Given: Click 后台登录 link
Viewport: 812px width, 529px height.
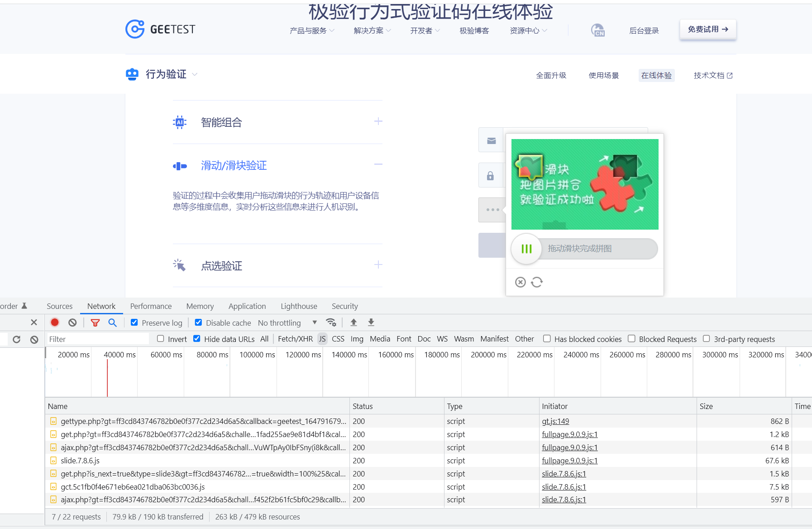Looking at the screenshot, I should pos(644,30).
